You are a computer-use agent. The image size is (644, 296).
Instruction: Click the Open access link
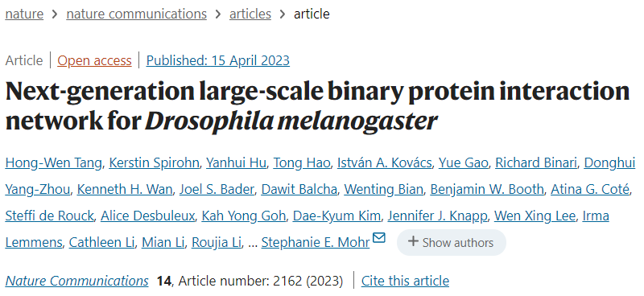tap(94, 60)
